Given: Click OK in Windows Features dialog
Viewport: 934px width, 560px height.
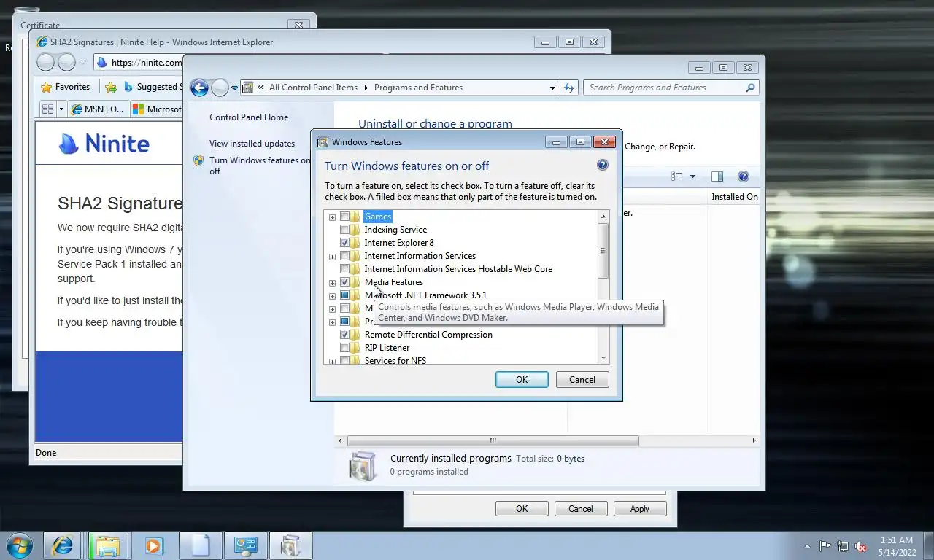Looking at the screenshot, I should point(522,380).
